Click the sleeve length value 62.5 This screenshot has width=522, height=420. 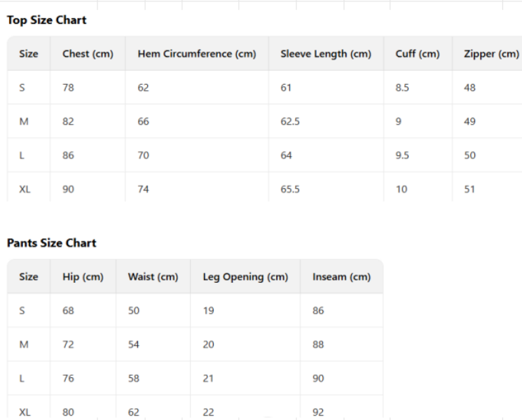pos(290,122)
